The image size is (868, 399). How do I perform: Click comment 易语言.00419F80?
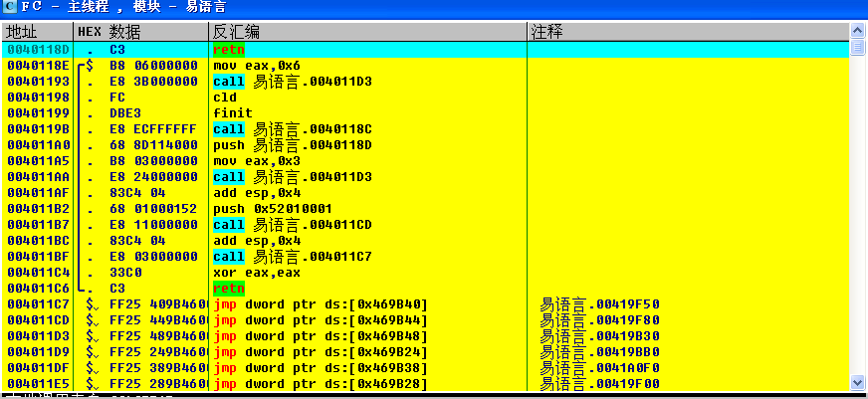pos(600,320)
